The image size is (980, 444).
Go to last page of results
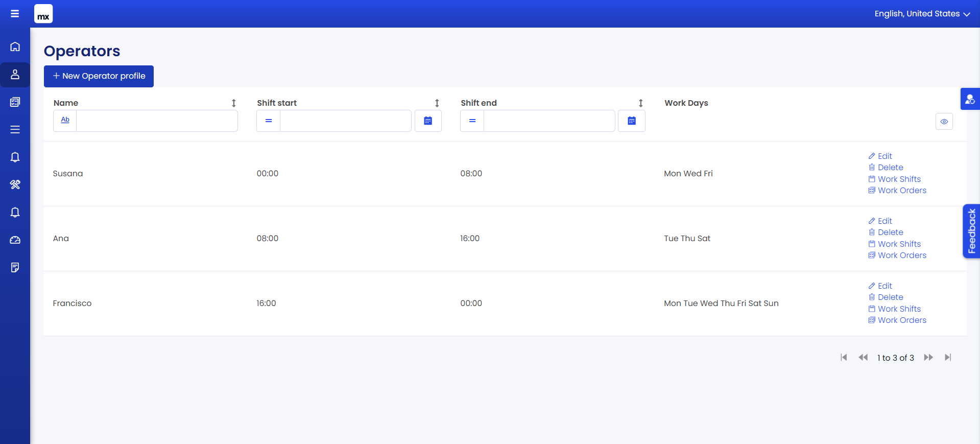pyautogui.click(x=948, y=358)
